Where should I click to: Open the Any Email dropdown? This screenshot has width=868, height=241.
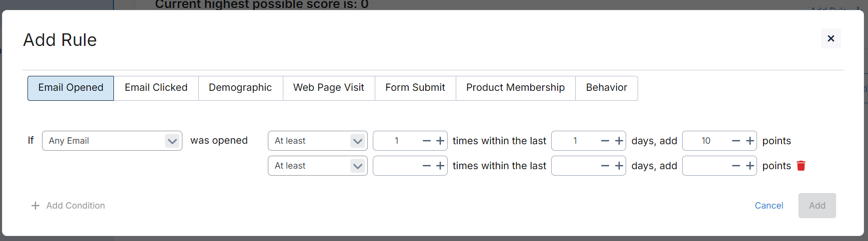click(x=112, y=141)
